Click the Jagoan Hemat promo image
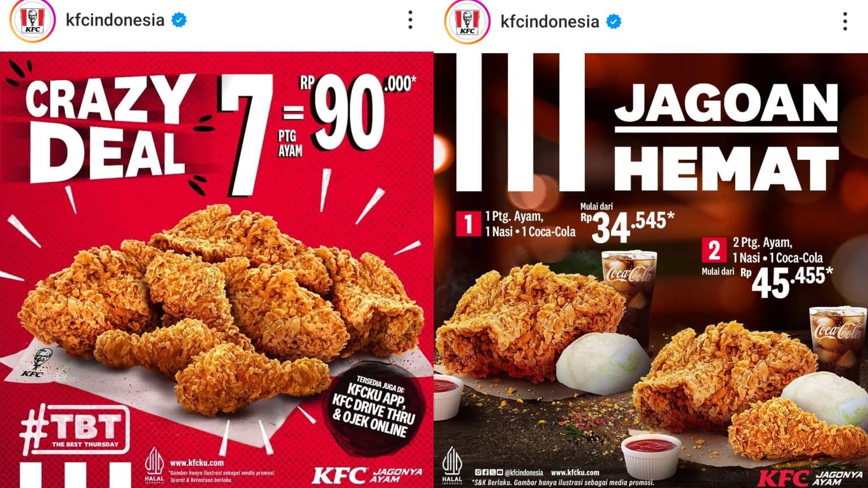 [651, 270]
